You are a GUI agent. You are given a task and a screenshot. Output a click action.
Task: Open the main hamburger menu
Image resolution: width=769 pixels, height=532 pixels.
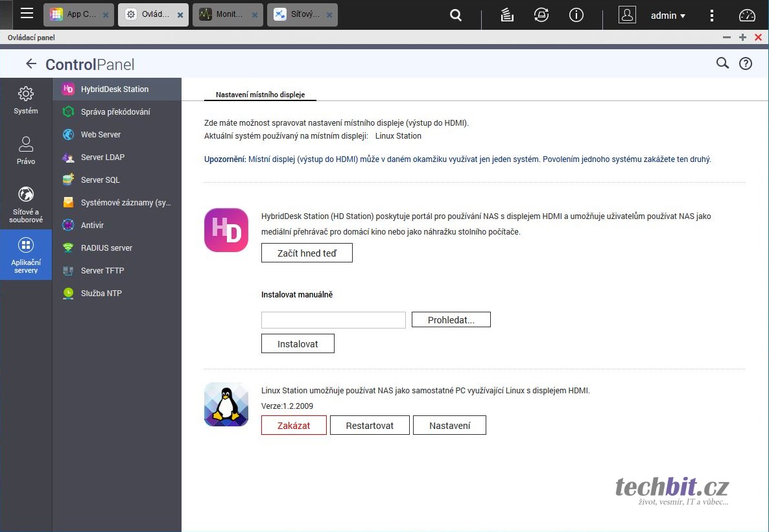tap(27, 14)
